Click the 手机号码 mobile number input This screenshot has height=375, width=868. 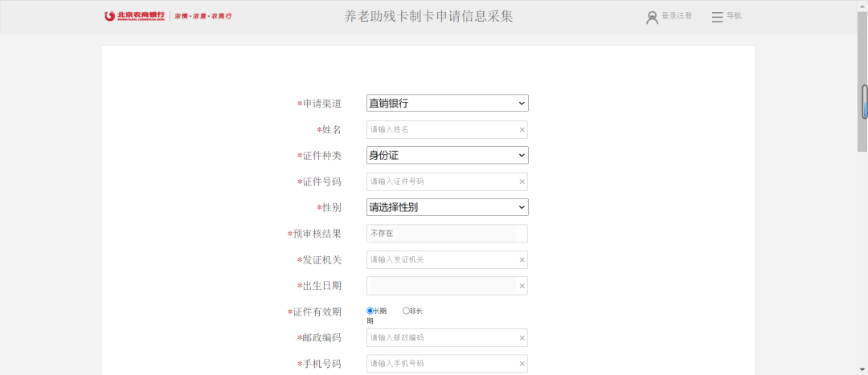440,364
